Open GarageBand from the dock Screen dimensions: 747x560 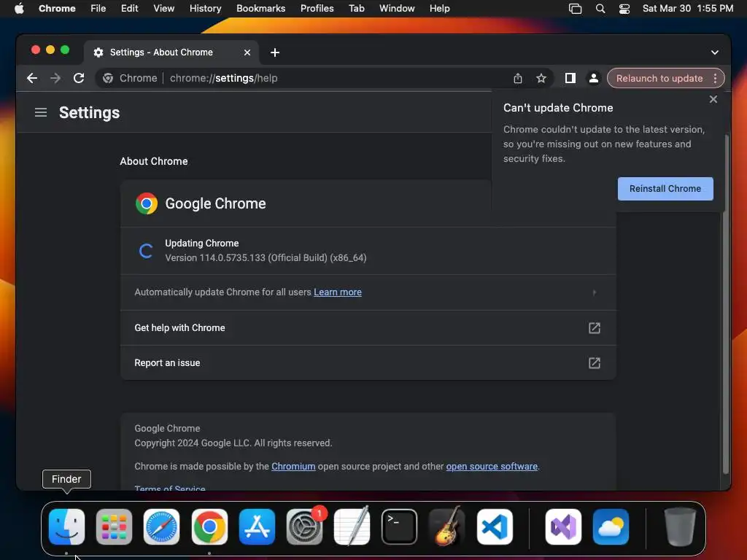click(447, 526)
